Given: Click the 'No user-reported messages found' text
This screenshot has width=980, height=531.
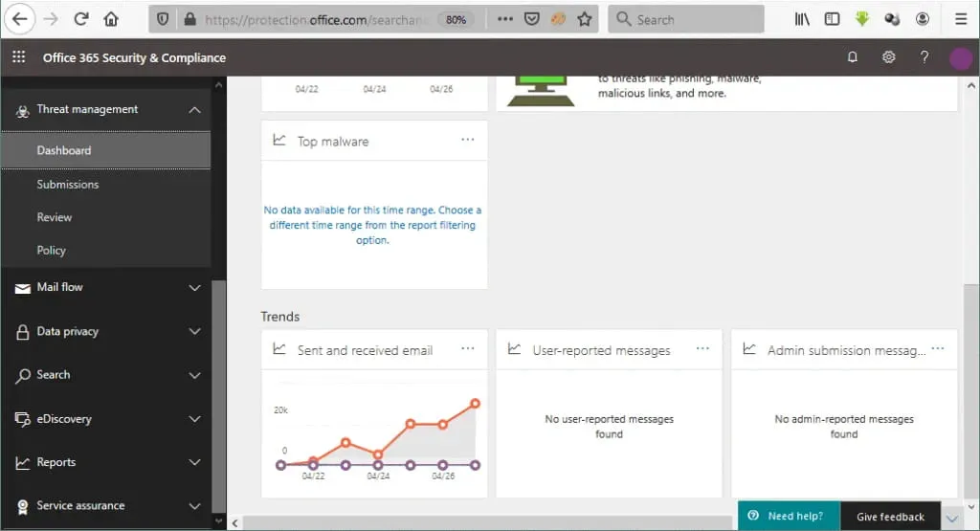Looking at the screenshot, I should pos(610,426).
